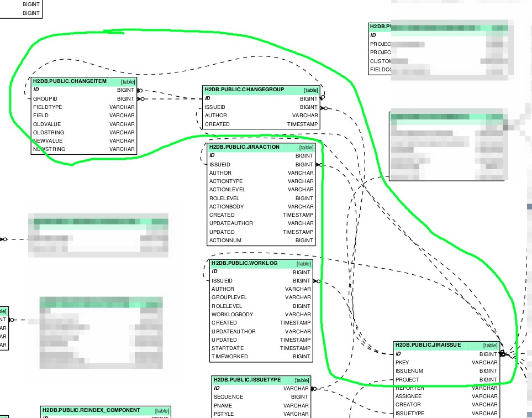This screenshot has height=418, width=532.
Task: Select the ACTIONBODY column in JIRAACTION
Action: [261, 206]
